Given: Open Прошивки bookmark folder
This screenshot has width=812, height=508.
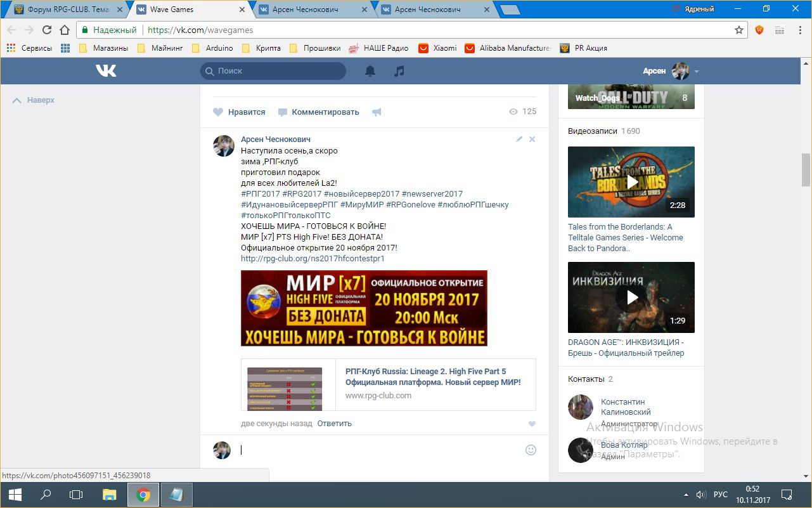Looking at the screenshot, I should coord(315,48).
